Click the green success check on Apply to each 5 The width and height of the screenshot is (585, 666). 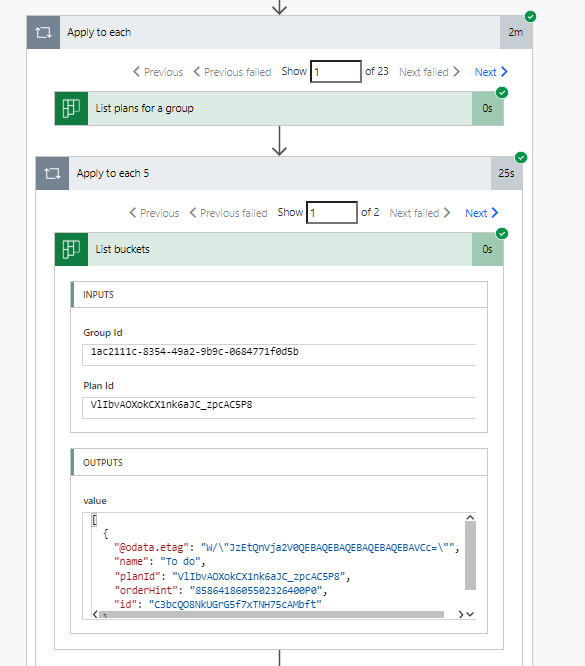pos(521,158)
